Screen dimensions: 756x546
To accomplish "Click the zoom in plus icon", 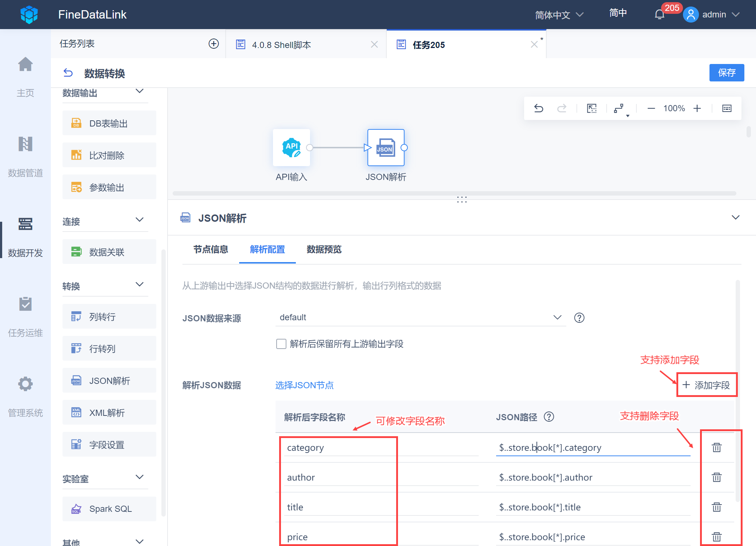I will [697, 108].
